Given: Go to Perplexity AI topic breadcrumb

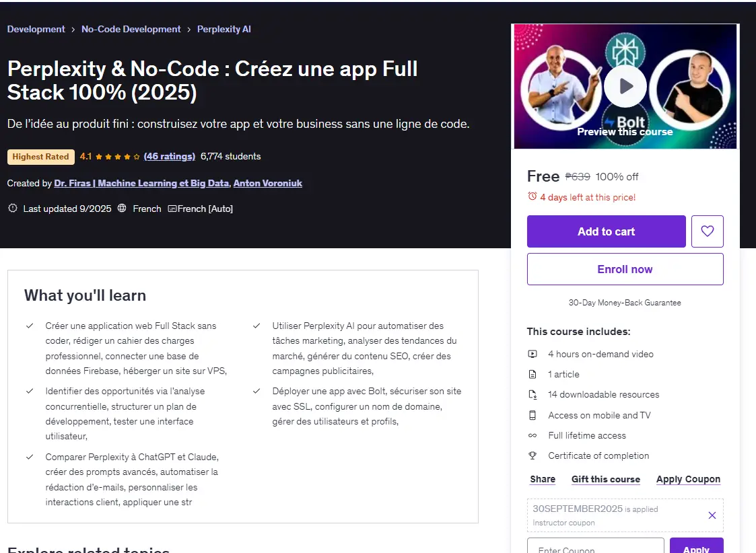Looking at the screenshot, I should pos(224,29).
